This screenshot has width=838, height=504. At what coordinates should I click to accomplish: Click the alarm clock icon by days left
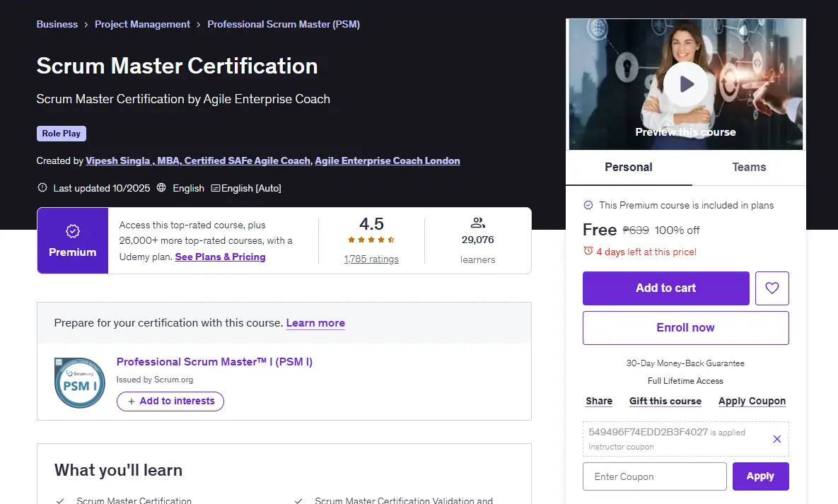[588, 251]
